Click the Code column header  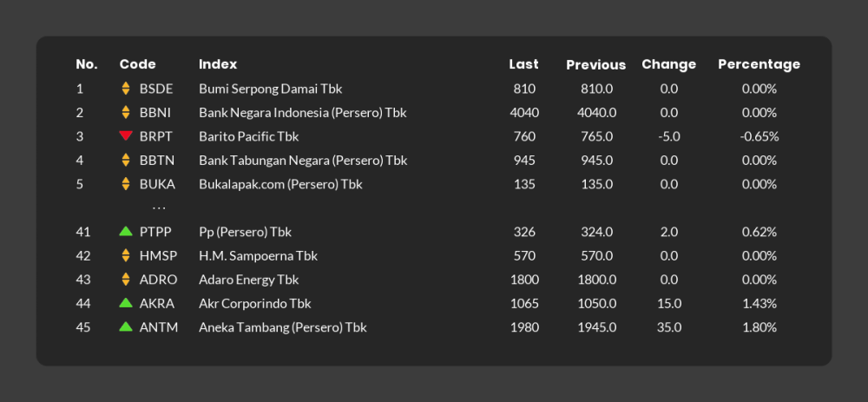137,64
